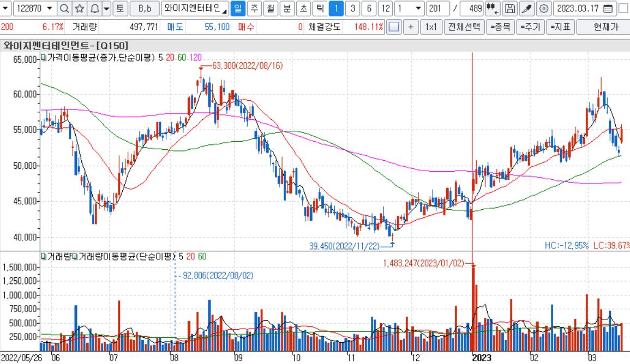
Task: Click the bell alert icon
Action: [95, 8]
